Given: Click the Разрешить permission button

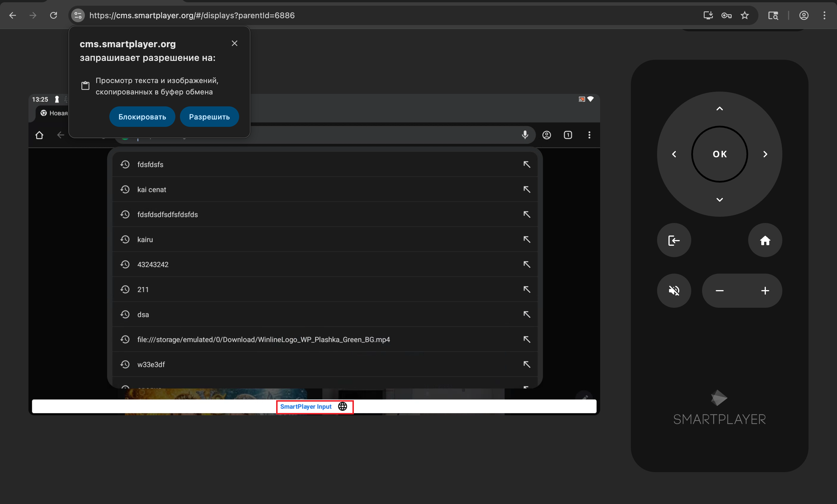Looking at the screenshot, I should coord(209,117).
